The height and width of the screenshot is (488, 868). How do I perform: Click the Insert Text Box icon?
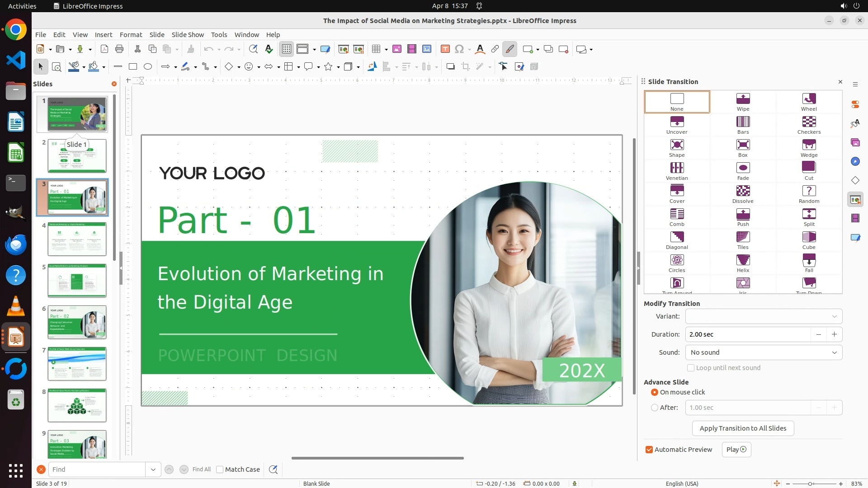coord(445,49)
